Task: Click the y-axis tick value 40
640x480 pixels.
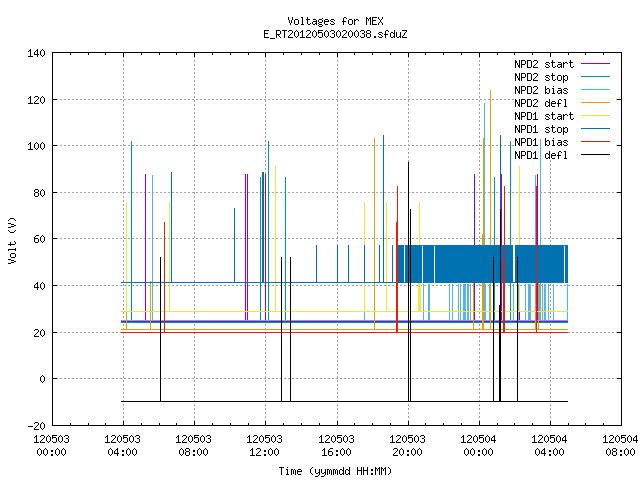Action: point(39,286)
